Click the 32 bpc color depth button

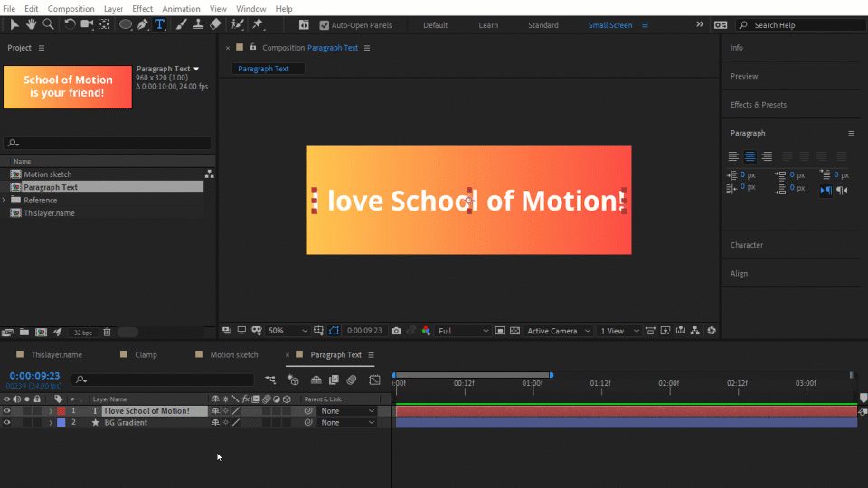click(83, 333)
